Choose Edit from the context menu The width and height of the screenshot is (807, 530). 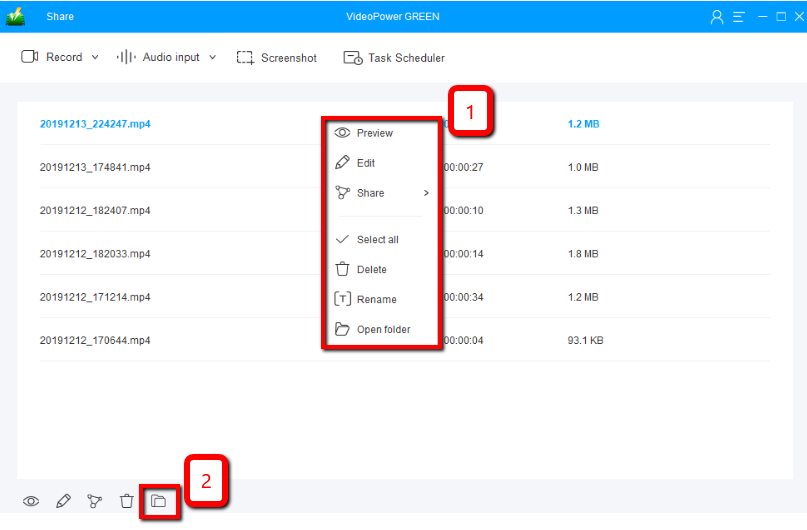click(x=365, y=163)
